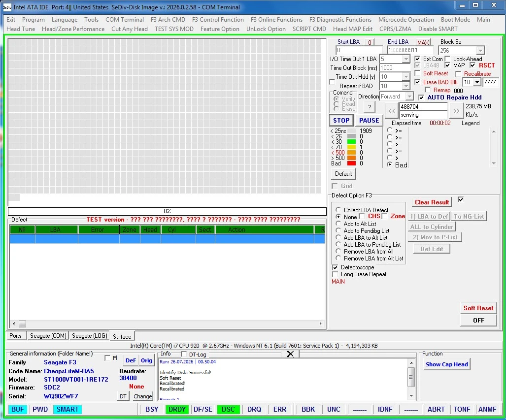Click the Start LBA 0 reset button

click(x=370, y=42)
